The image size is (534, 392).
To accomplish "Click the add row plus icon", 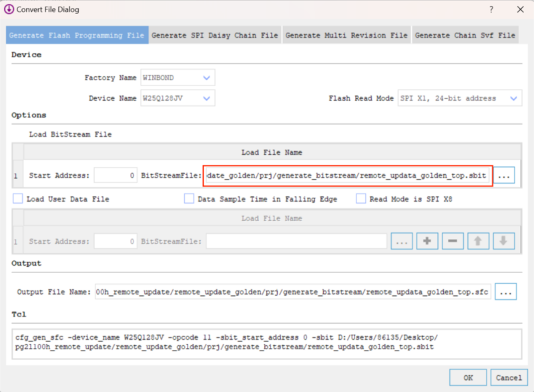I will pyautogui.click(x=427, y=242).
